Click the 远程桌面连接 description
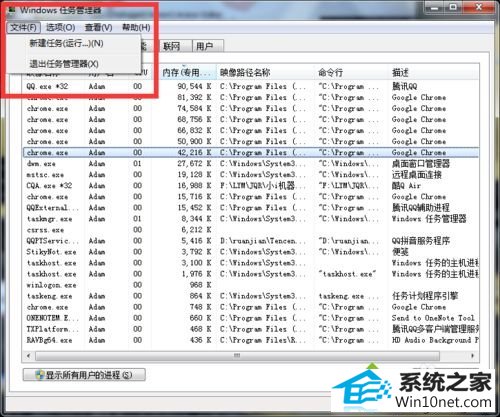This screenshot has width=500, height=417. click(x=417, y=175)
